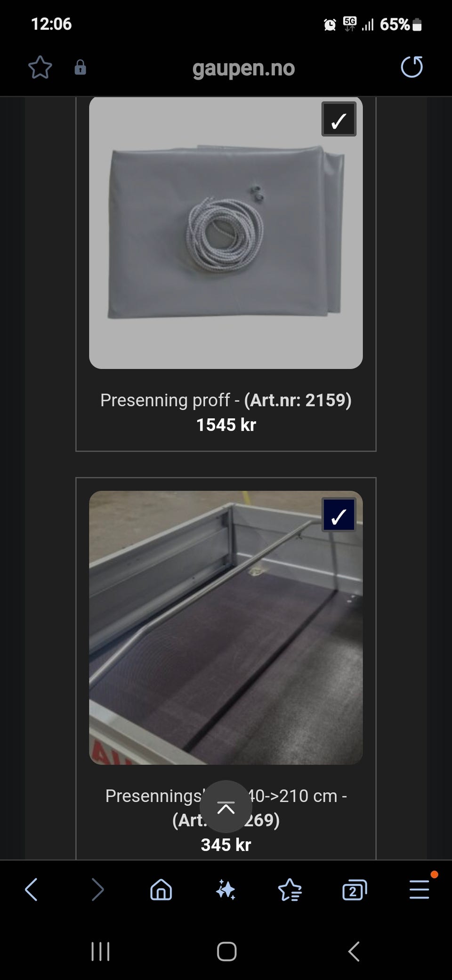
Task: Select the Presenning proff Art.nr 2159 title
Action: 226,400
